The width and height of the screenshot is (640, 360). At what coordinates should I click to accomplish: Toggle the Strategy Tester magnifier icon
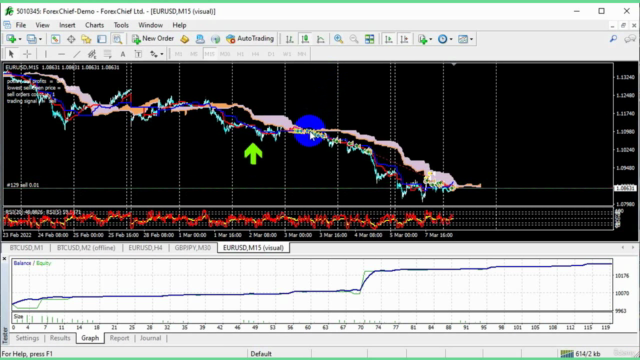117,39
